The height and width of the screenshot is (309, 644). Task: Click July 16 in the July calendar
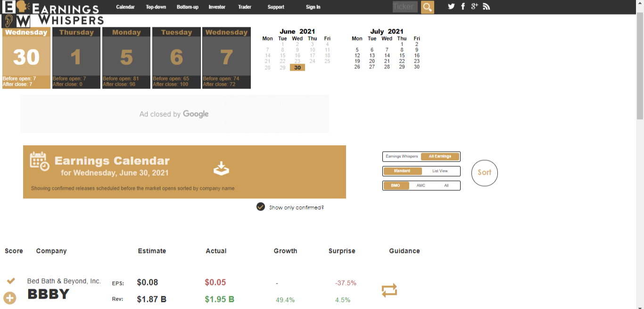pyautogui.click(x=417, y=56)
